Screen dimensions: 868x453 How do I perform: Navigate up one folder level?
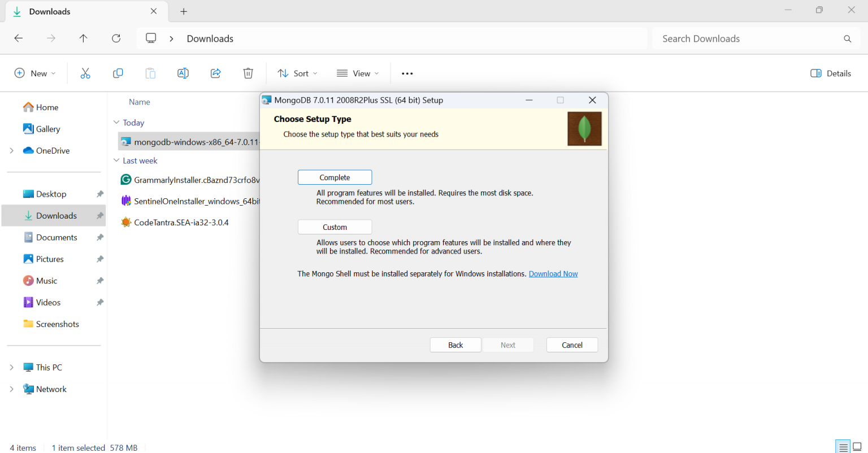pyautogui.click(x=83, y=38)
